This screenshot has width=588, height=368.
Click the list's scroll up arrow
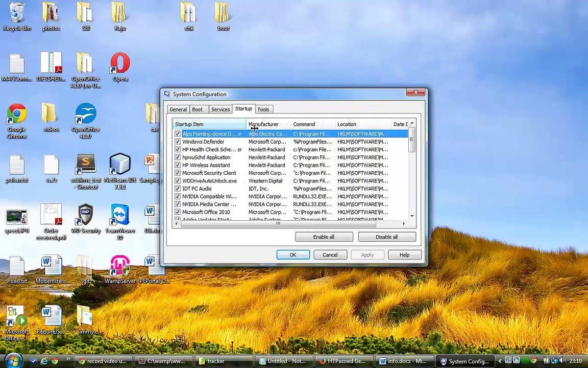[412, 123]
